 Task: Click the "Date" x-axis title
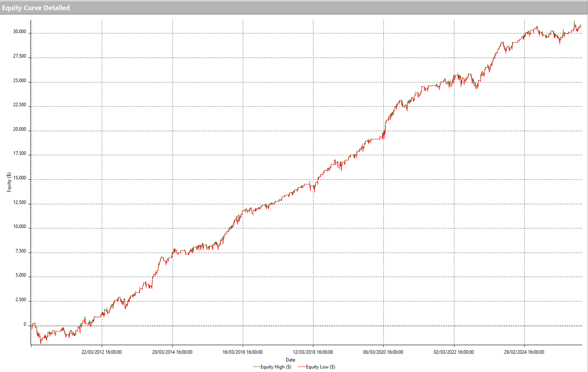coord(290,360)
